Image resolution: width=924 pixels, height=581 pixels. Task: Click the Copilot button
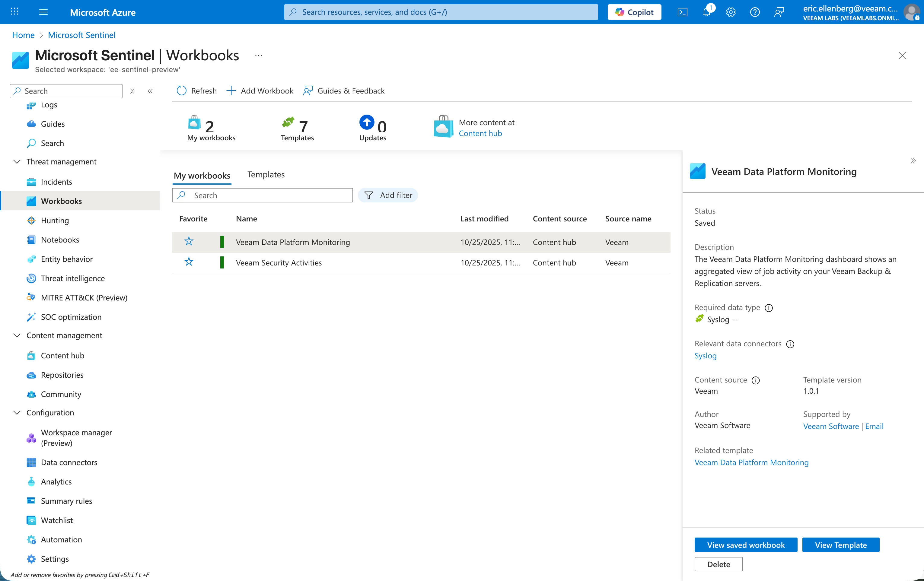pyautogui.click(x=634, y=12)
